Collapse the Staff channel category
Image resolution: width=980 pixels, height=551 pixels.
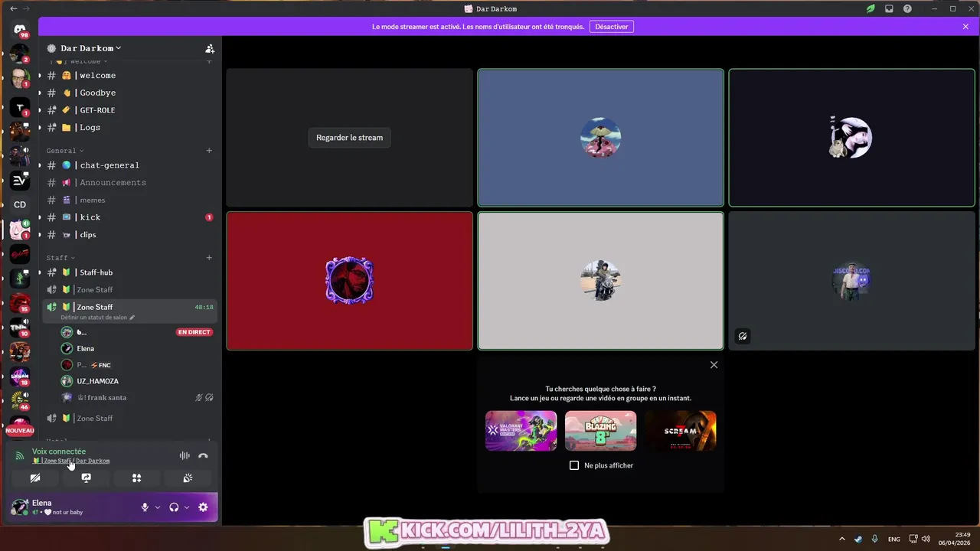(x=60, y=258)
